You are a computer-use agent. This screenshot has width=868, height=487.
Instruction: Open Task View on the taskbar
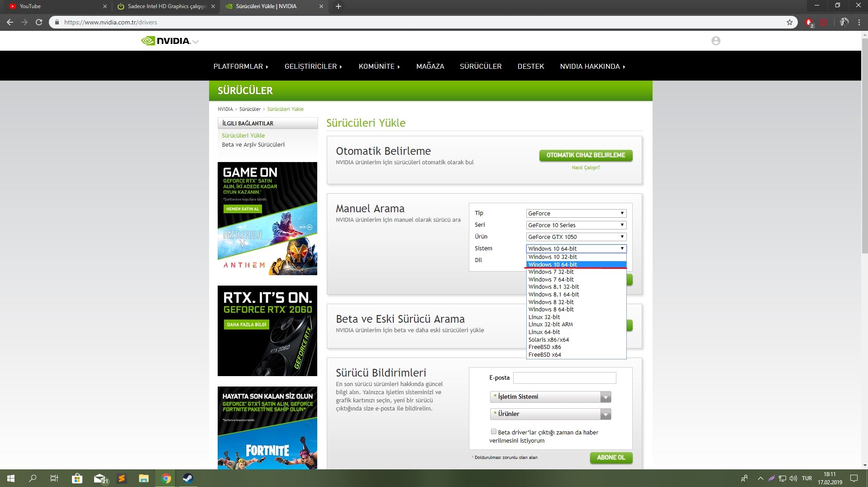coord(54,478)
